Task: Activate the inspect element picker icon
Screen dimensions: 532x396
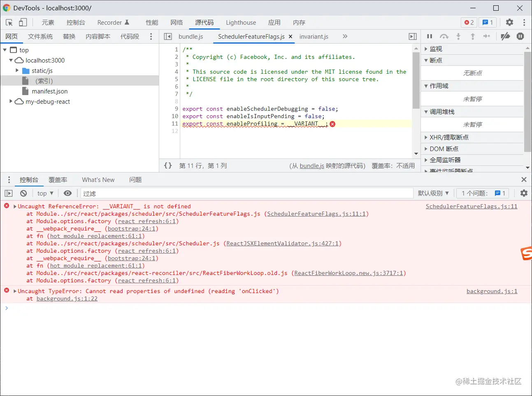Action: point(9,23)
